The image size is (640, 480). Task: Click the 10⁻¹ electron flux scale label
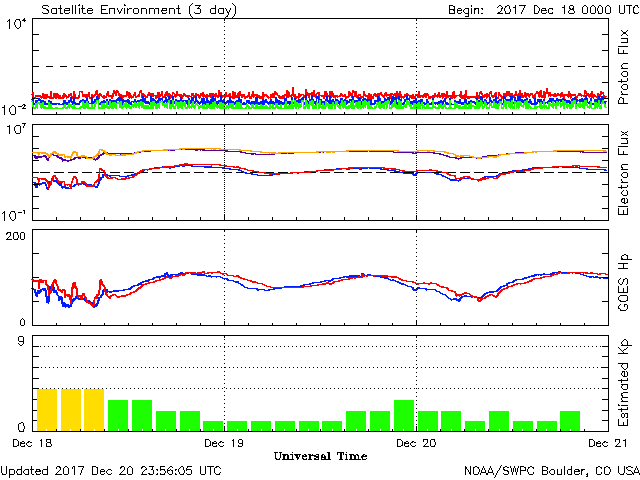pos(14,215)
